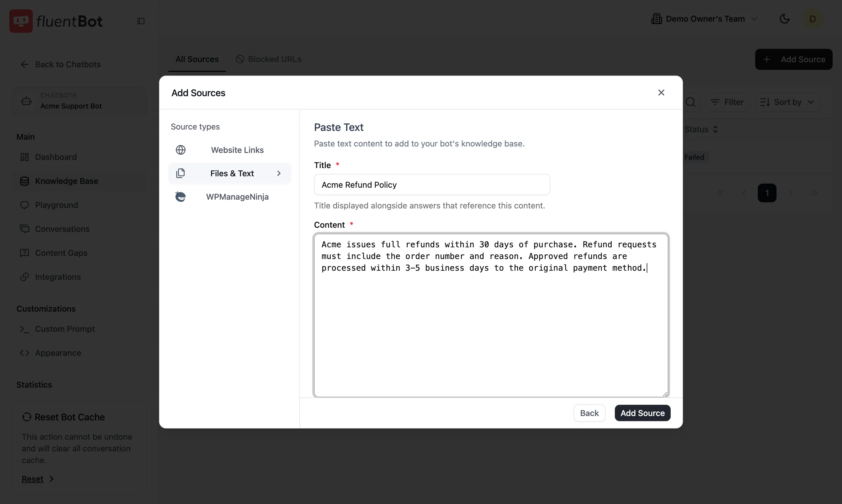
Task: Click the Knowledge Base database icon
Action: point(25,181)
